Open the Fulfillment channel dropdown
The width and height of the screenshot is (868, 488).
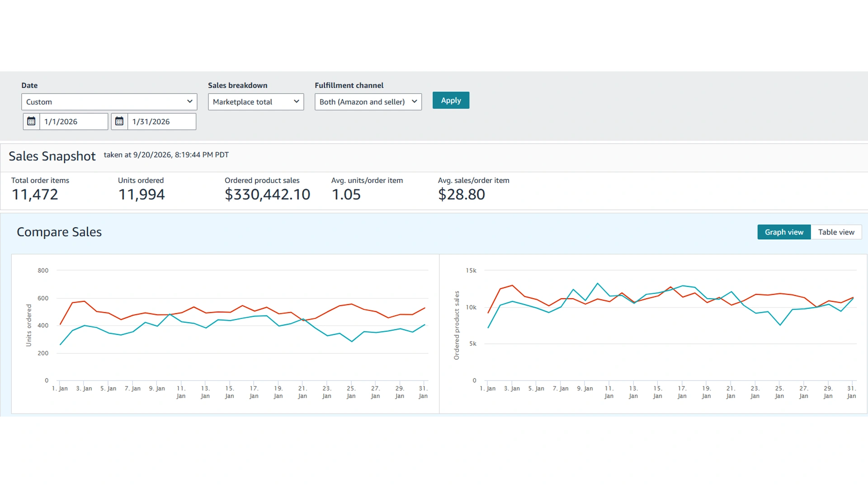point(368,102)
